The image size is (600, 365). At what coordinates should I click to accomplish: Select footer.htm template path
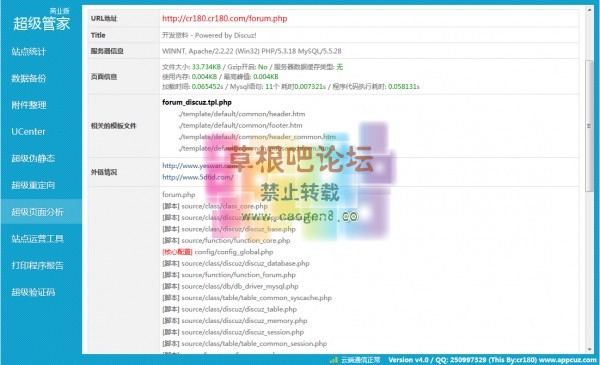(241, 125)
